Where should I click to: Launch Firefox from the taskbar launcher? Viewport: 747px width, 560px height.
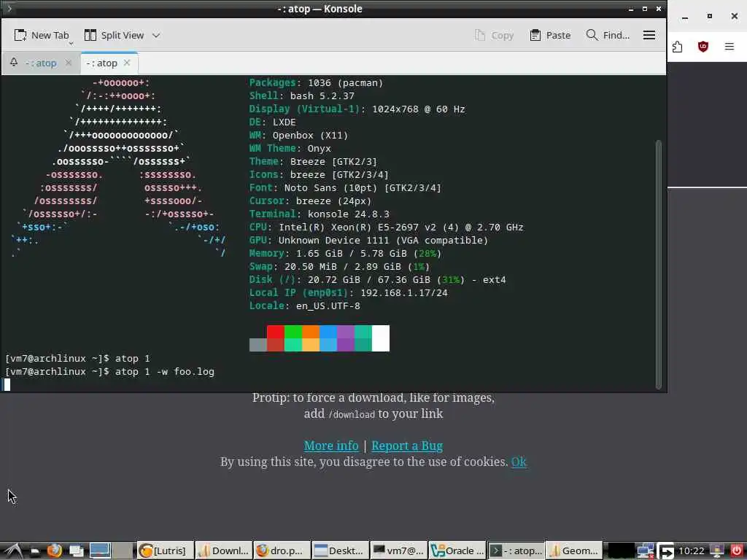pos(54,551)
